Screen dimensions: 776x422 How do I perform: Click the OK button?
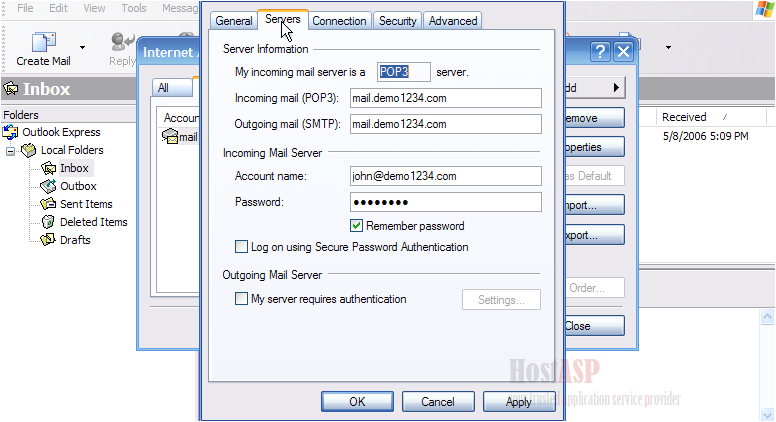click(x=357, y=402)
